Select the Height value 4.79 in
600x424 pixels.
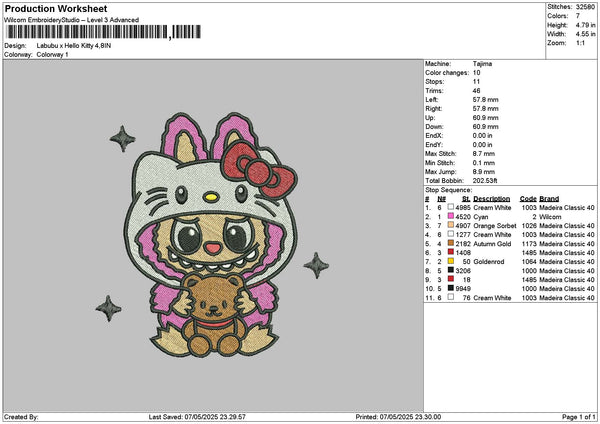pos(585,25)
